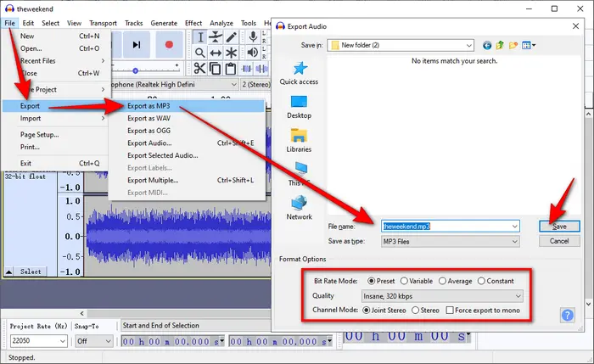
Task: Select the Envelope tool
Action: coord(216,37)
